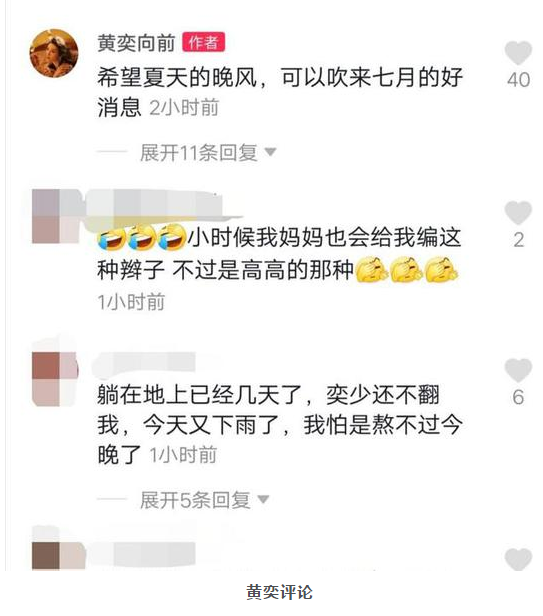Click the arrow beside 展开11条回复
Image resolution: width=543 pixels, height=616 pixels.
pos(270,152)
